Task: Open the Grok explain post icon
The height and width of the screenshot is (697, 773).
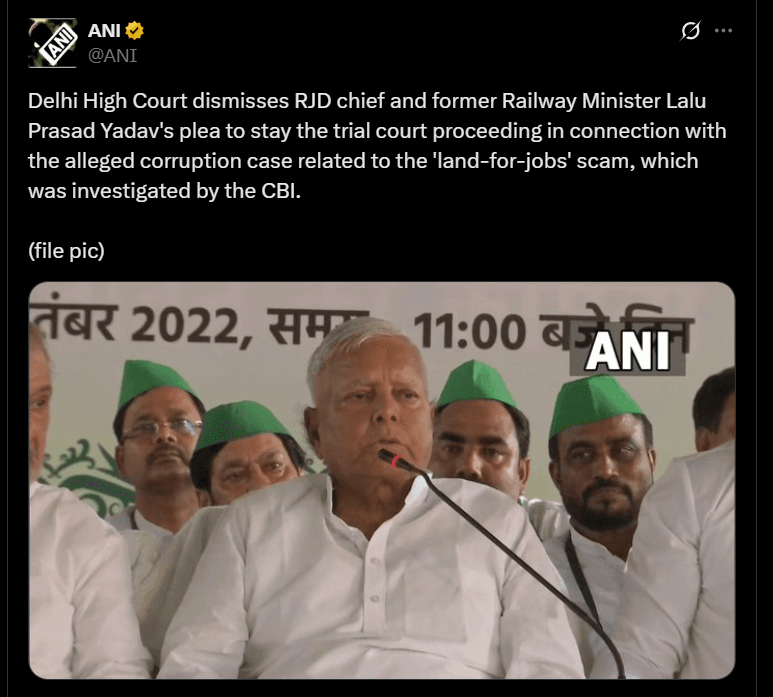Action: [690, 31]
